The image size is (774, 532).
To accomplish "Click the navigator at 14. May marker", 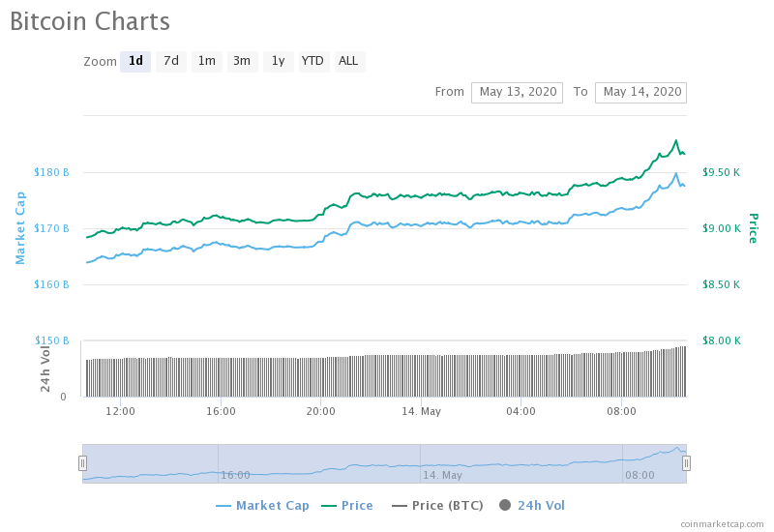I will [x=442, y=475].
